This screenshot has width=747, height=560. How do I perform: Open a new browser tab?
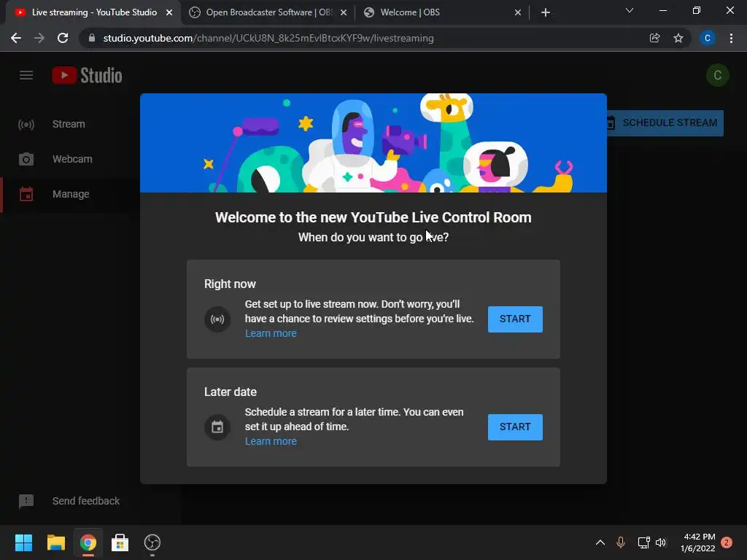click(x=546, y=13)
